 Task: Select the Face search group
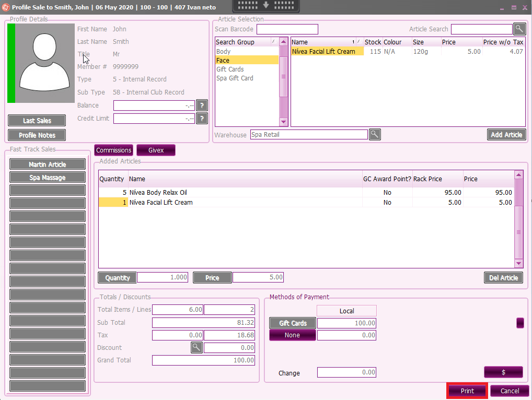coord(247,61)
